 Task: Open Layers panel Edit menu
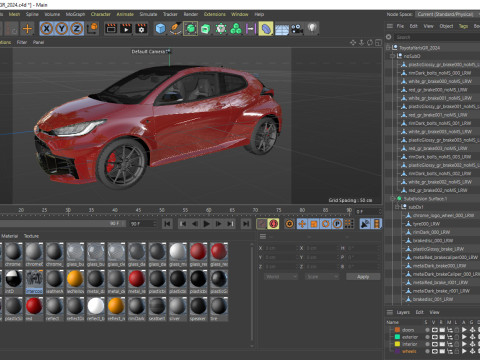[420, 312]
